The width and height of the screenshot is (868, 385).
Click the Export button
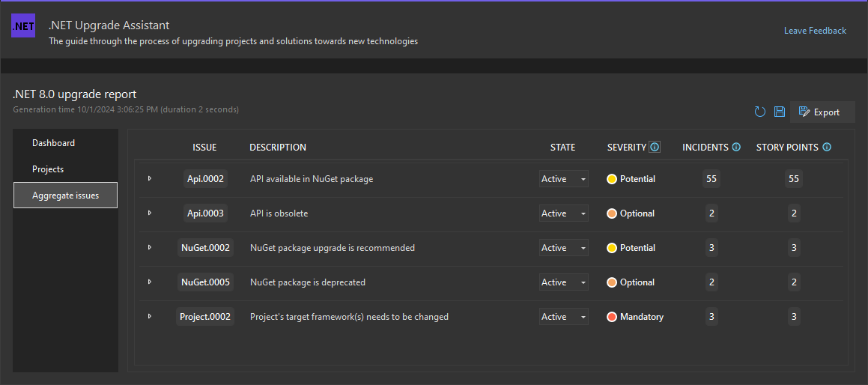(x=822, y=112)
